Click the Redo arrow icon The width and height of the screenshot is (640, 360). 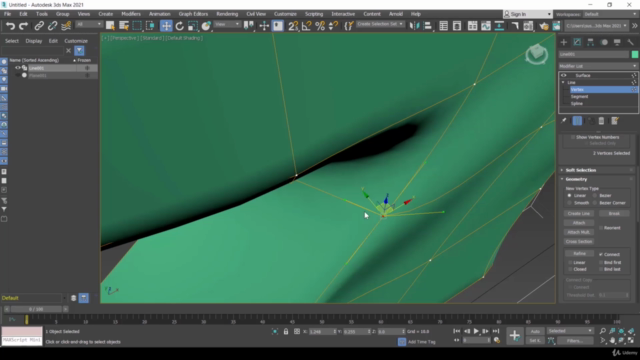pyautogui.click(x=24, y=26)
